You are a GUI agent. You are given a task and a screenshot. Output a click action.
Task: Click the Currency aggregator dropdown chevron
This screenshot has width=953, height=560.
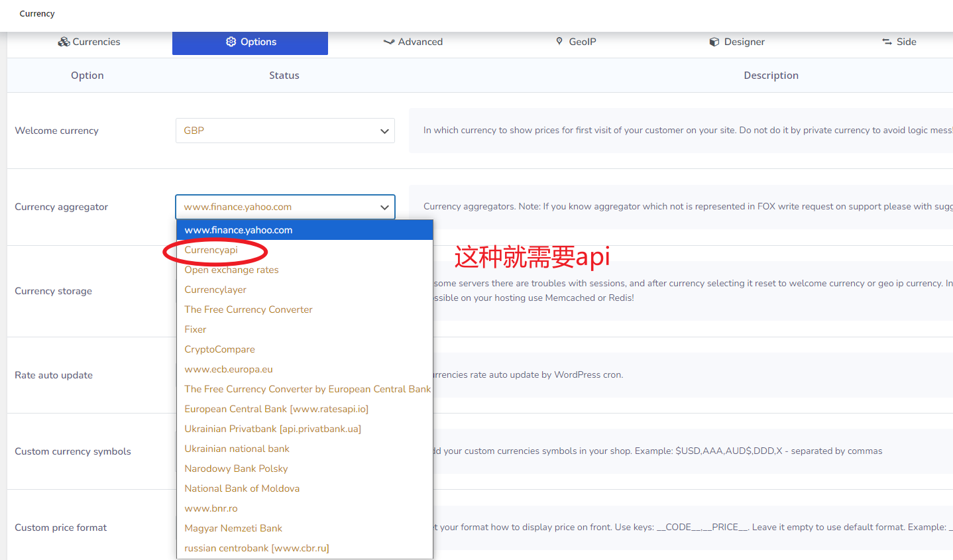click(x=384, y=207)
